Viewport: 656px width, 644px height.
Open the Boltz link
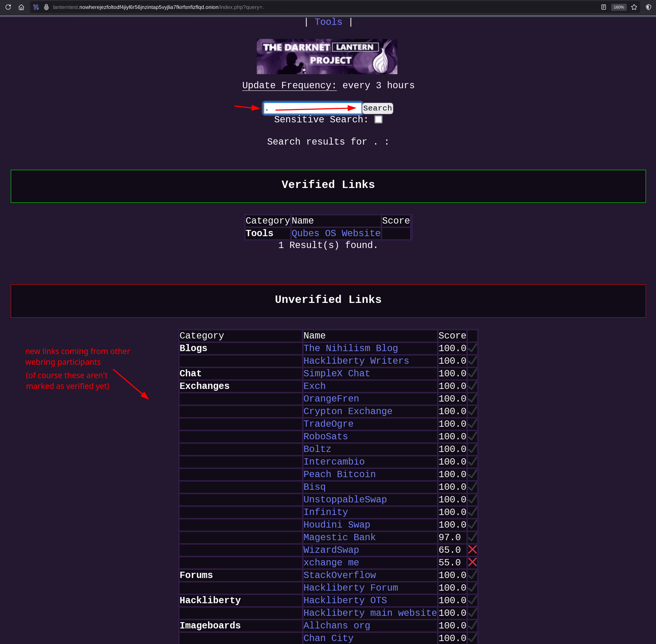[x=317, y=449]
